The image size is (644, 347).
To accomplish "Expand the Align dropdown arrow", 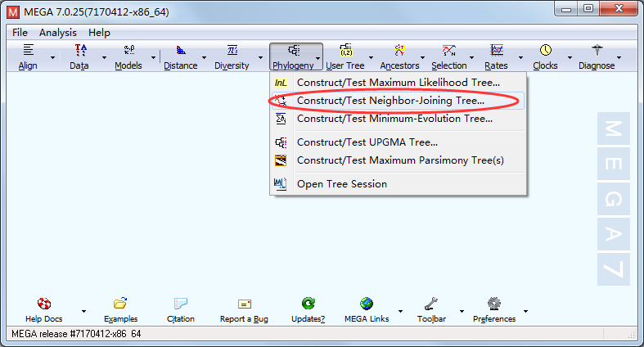I will coord(52,57).
